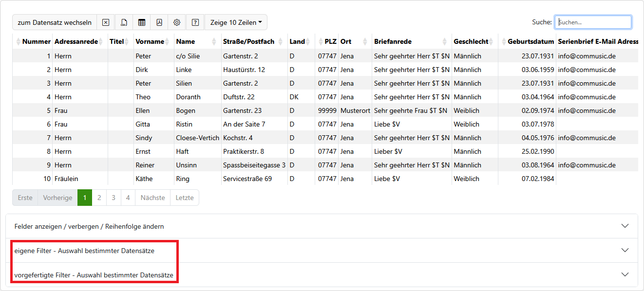Export the table as PDF
Viewport: 644px width, 291px height.
pyautogui.click(x=159, y=22)
